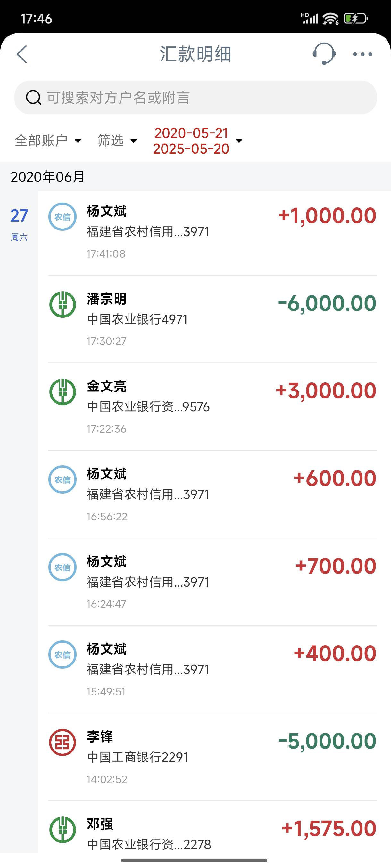391x868 pixels.
Task: Tap Agricultural Bank logo beside 潘宗明
Action: coord(63,304)
